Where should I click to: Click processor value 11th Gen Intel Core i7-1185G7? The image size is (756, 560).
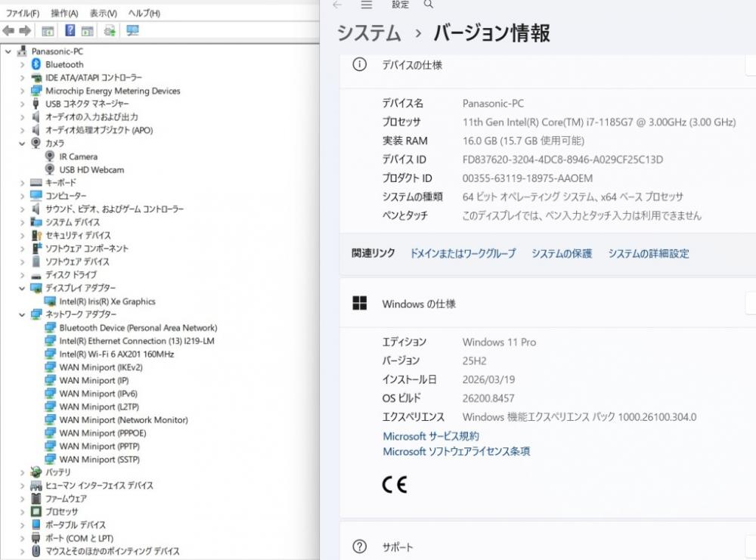[599, 122]
